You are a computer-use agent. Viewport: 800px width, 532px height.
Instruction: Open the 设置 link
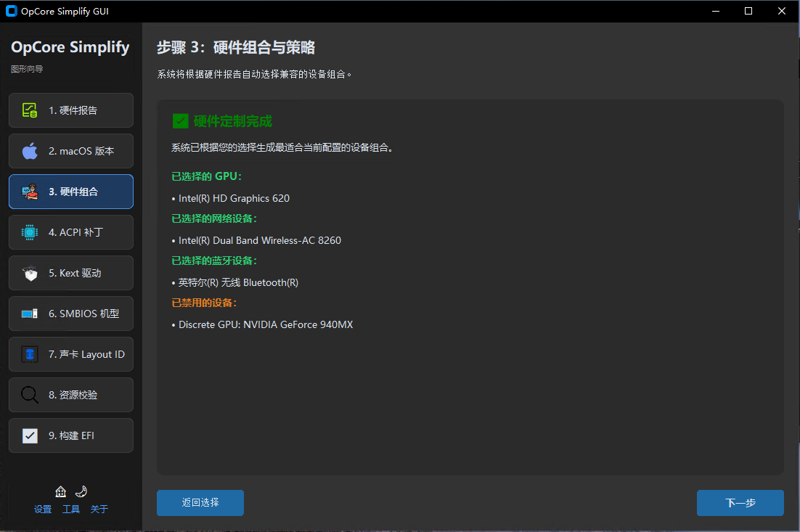point(43,509)
